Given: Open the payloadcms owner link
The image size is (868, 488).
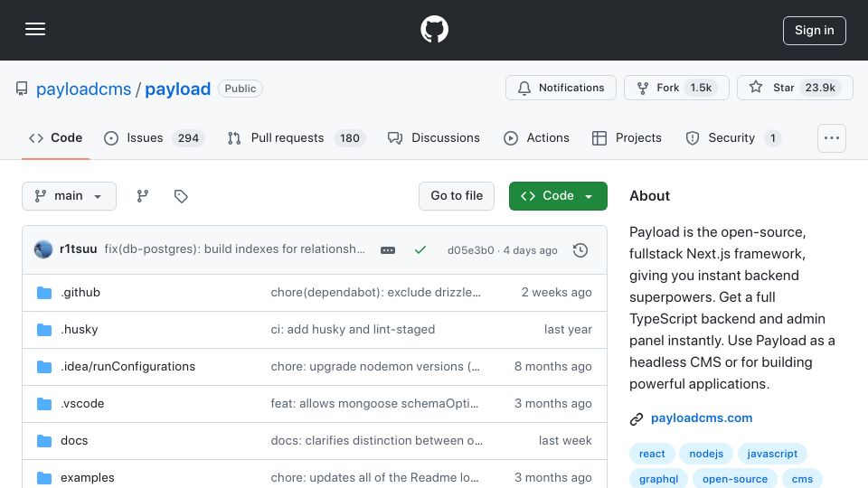Looking at the screenshot, I should point(83,89).
